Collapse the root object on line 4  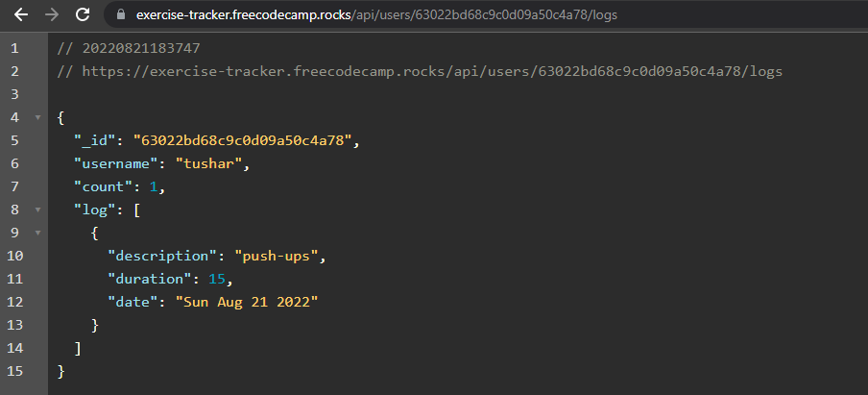point(37,117)
